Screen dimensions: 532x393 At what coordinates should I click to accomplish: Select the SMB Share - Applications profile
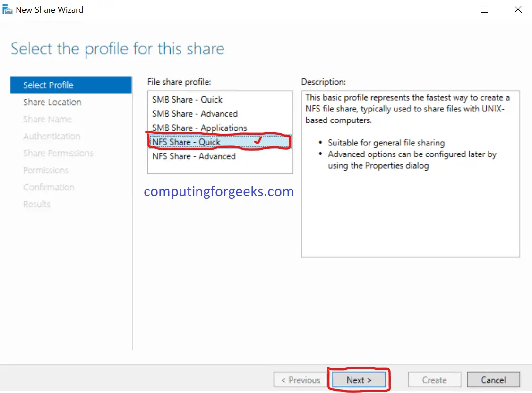(x=199, y=128)
